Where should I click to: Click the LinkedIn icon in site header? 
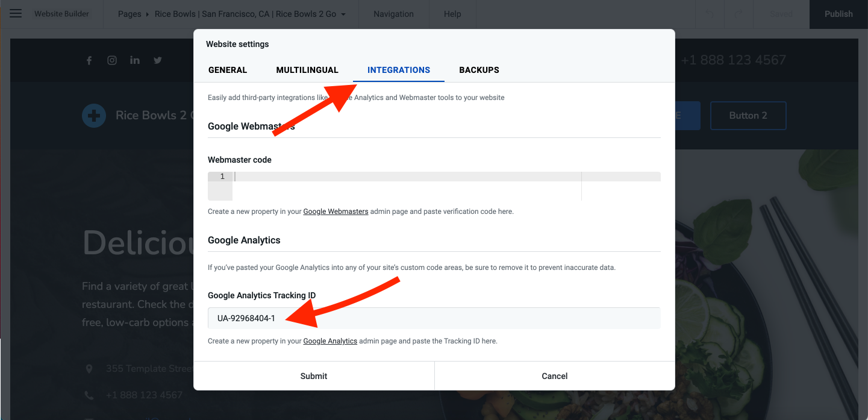(x=135, y=60)
